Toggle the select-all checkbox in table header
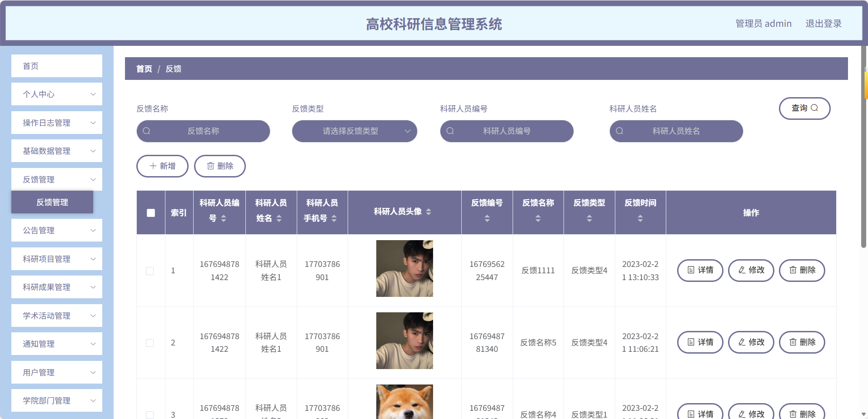This screenshot has width=868, height=419. (x=151, y=213)
